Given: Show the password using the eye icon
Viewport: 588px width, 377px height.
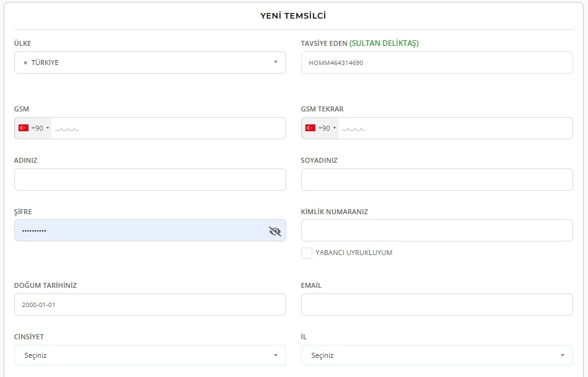Looking at the screenshot, I should coord(275,231).
